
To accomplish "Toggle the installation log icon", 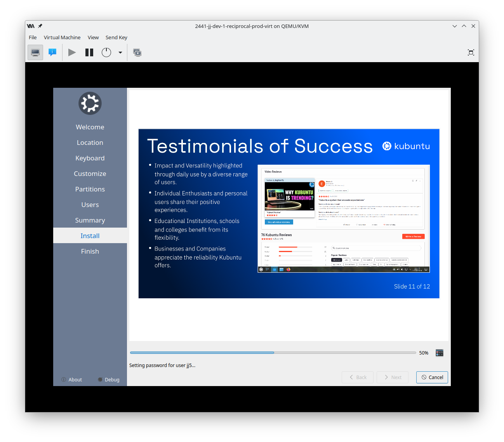I will tap(440, 353).
